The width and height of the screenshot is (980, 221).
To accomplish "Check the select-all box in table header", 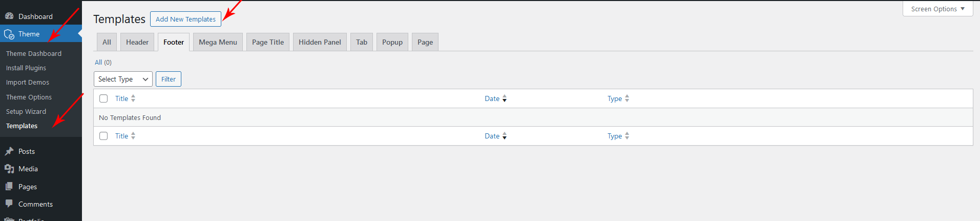I will tap(103, 98).
